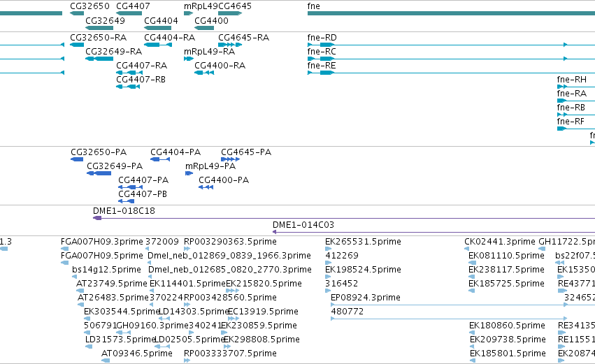595x364 pixels.
Task: Click EST EC13919.5prime
Action: click(263, 312)
